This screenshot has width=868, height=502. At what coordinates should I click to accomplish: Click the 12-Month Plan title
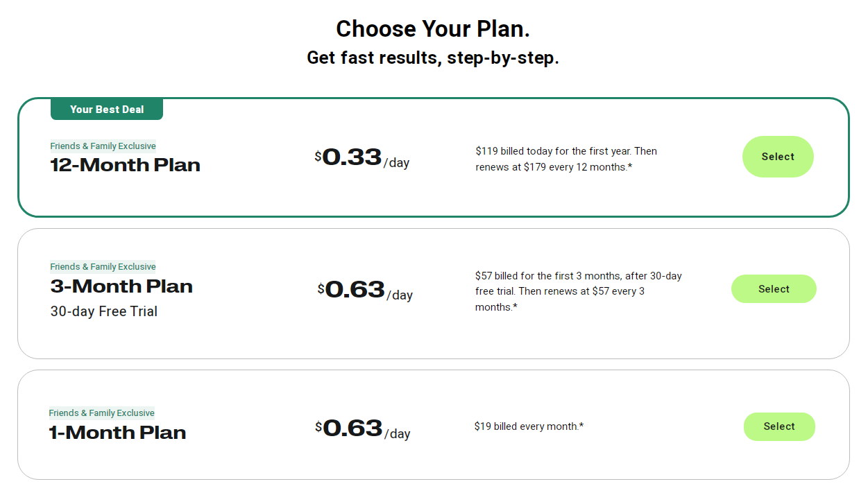(126, 165)
